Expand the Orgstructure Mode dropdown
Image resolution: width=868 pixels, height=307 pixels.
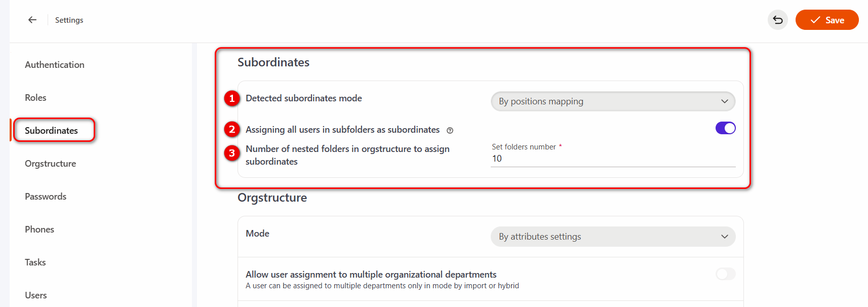tap(613, 237)
